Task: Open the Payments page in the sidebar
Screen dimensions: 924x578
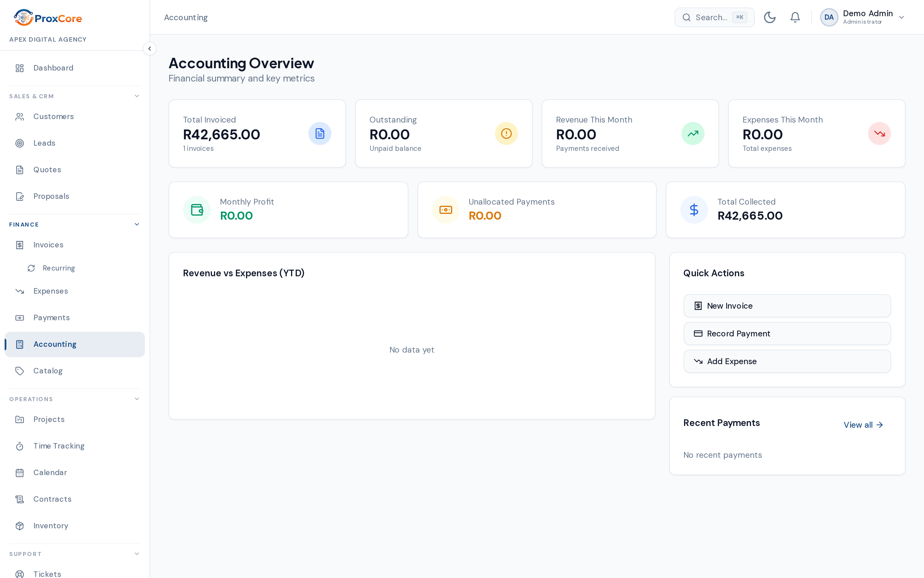Action: 75,318
